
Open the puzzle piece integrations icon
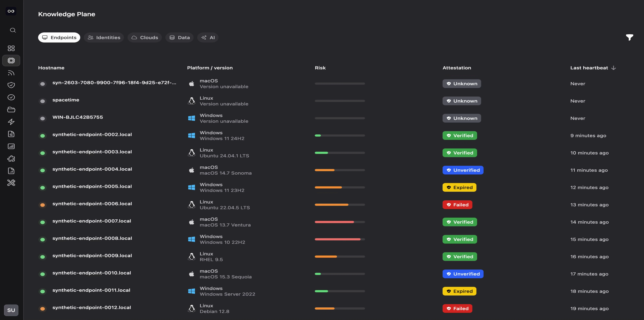point(11,159)
